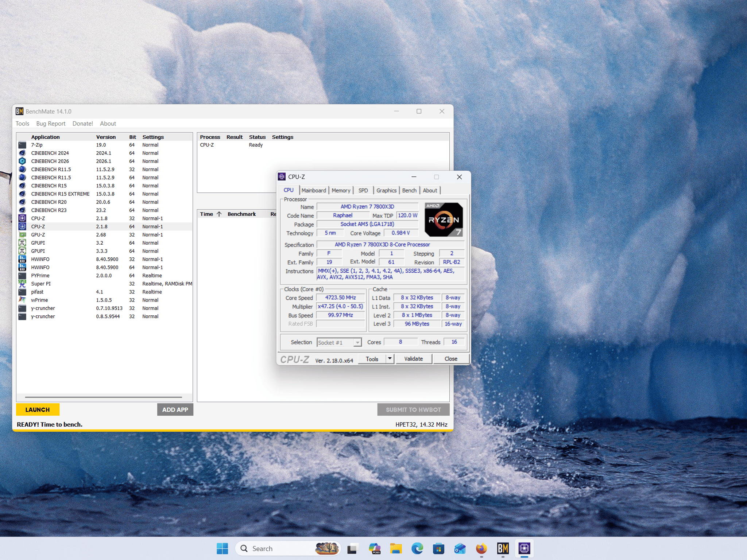
Task: Click the ADD APP button
Action: [175, 409]
